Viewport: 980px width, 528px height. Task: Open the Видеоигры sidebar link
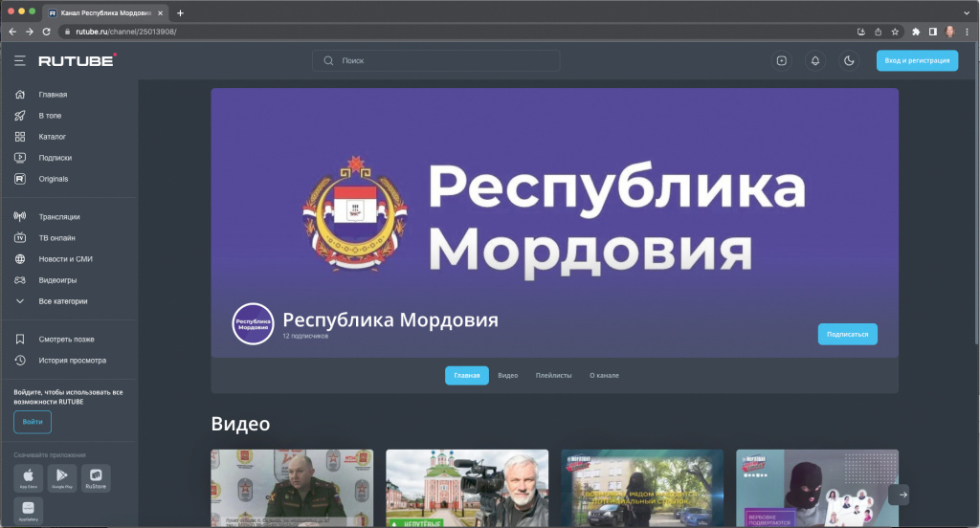57,280
